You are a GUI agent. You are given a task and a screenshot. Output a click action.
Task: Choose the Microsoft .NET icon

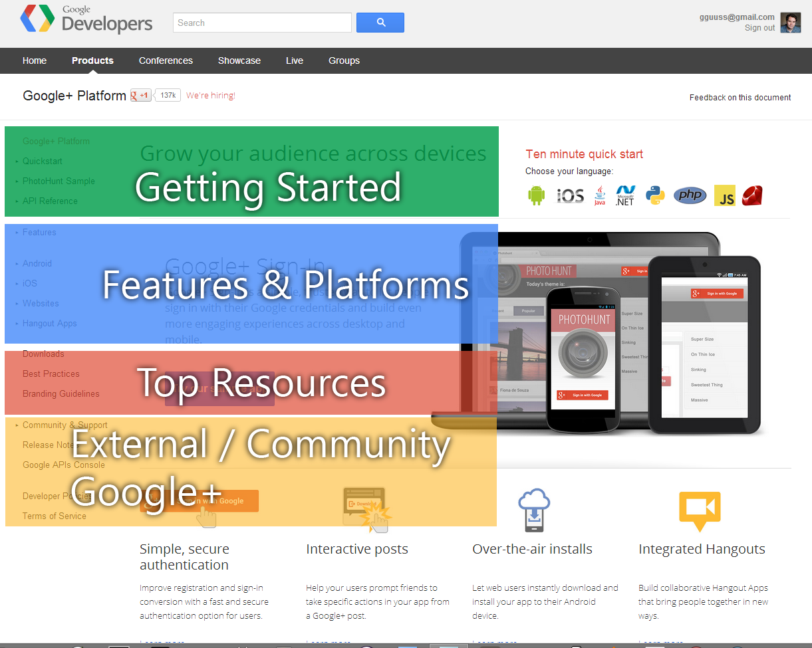625,196
